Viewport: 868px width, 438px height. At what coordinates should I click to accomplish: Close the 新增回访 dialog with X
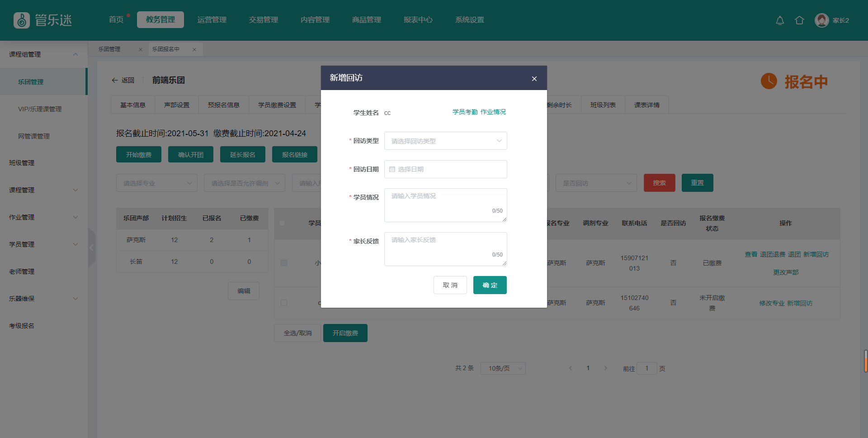534,79
